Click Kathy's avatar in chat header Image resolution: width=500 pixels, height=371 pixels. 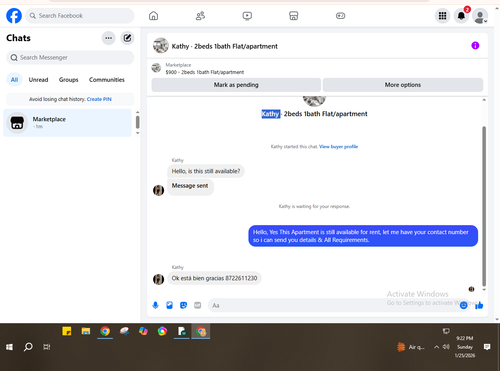[161, 46]
